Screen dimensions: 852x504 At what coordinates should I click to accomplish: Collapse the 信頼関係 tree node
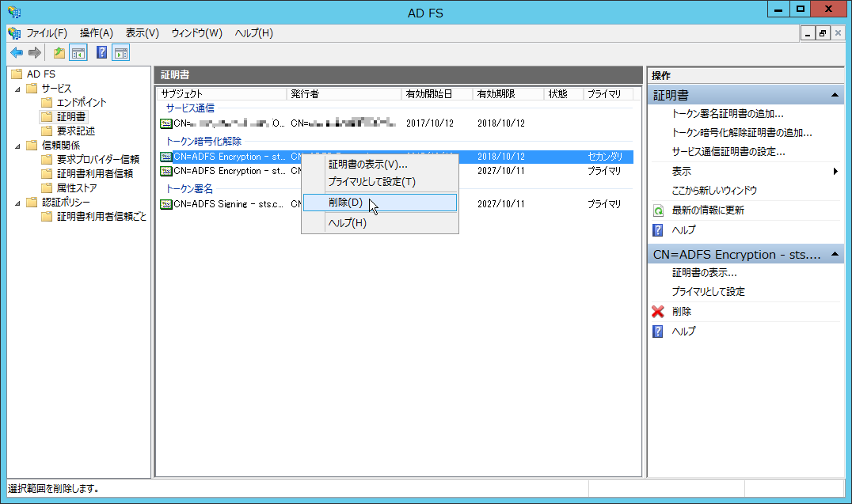coord(18,146)
